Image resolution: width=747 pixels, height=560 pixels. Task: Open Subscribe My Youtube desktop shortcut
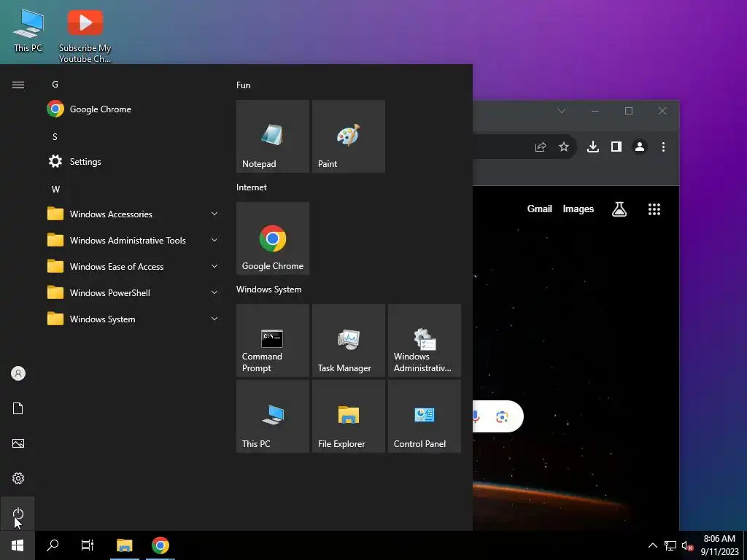[85, 36]
